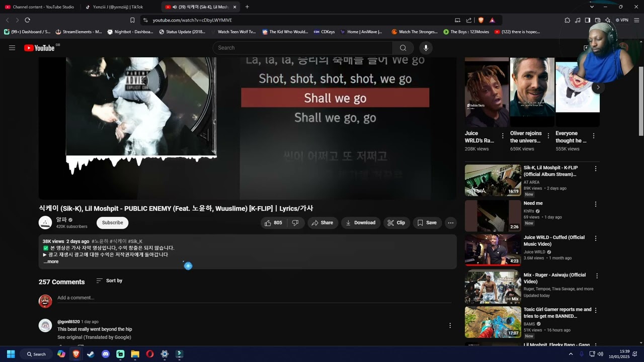Open options for Juice WRLD Cuffed video
644x362 pixels.
click(x=596, y=239)
